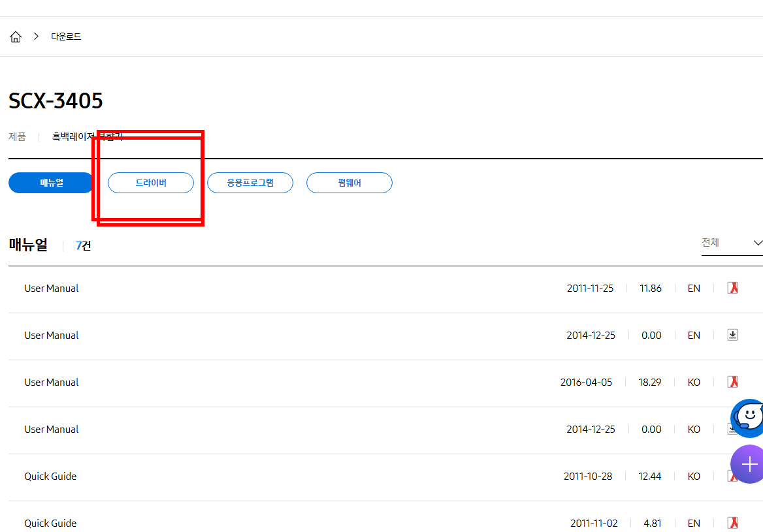The width and height of the screenshot is (763, 532).
Task: Click EN language in 2011-11-02 row
Action: pyautogui.click(x=694, y=524)
